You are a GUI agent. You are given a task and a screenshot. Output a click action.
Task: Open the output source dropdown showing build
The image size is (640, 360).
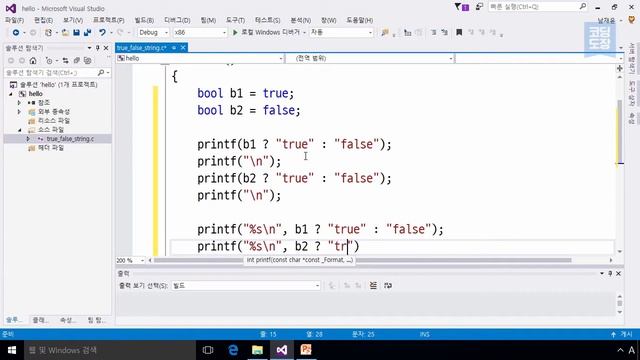point(246,285)
